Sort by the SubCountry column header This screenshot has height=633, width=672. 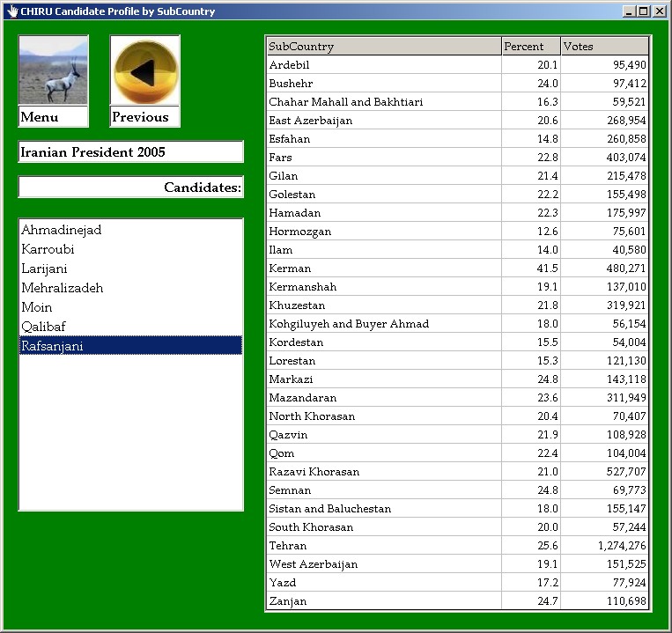click(x=383, y=47)
